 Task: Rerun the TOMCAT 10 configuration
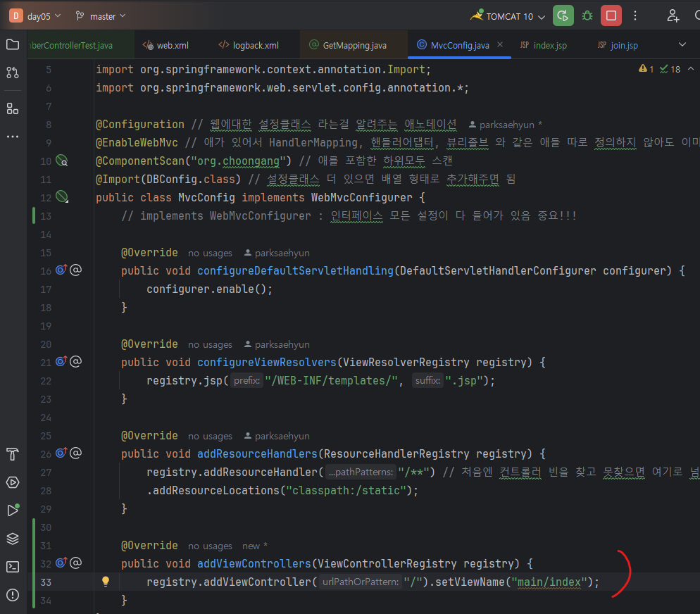click(x=563, y=16)
